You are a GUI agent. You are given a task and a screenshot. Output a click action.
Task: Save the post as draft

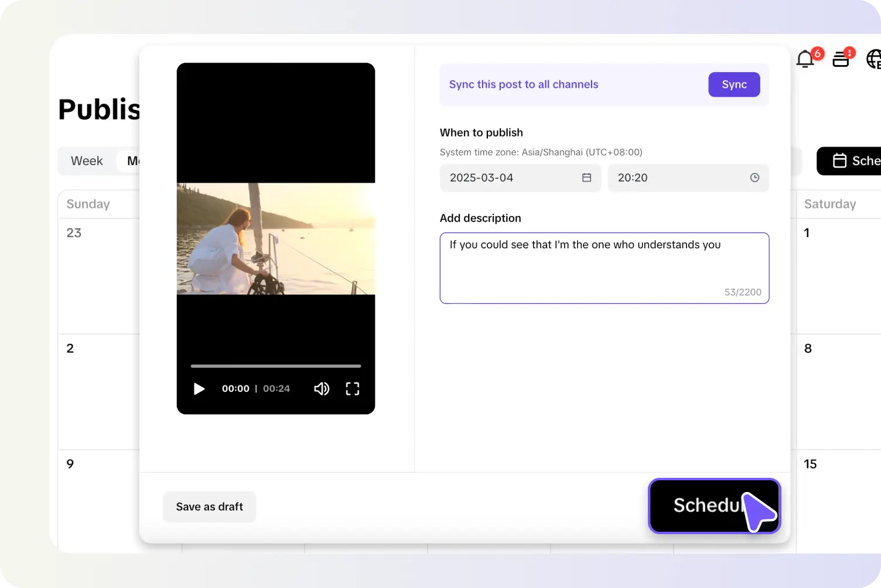click(209, 507)
